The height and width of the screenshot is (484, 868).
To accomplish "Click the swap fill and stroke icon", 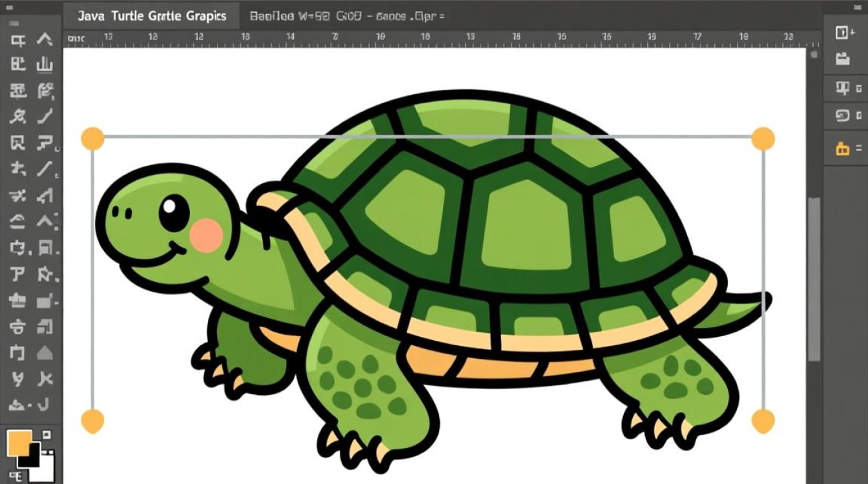I will pos(46,435).
